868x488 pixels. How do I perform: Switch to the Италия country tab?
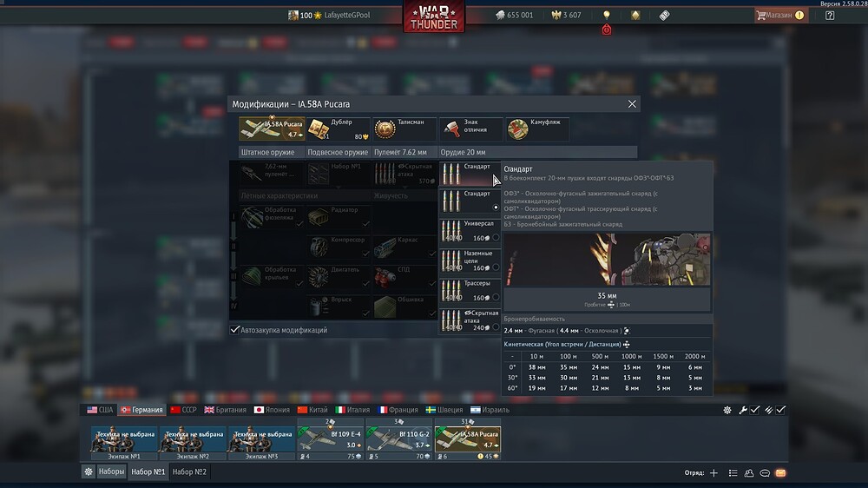pos(352,410)
